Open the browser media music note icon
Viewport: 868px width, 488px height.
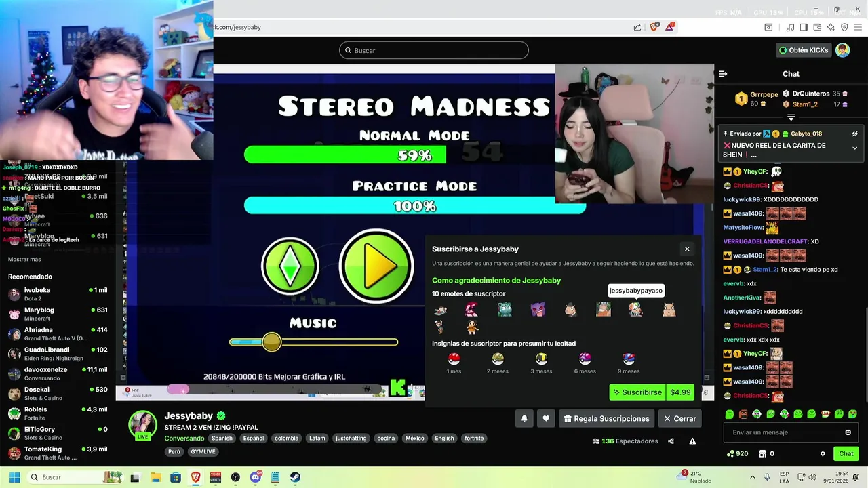[x=790, y=27]
